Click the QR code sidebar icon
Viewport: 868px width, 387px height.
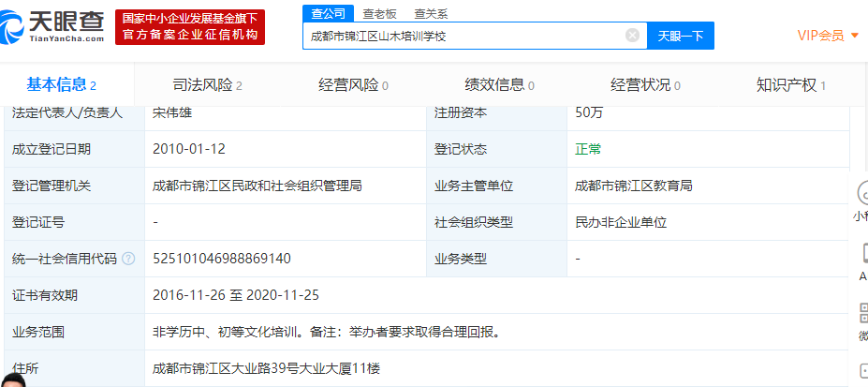tap(863, 313)
